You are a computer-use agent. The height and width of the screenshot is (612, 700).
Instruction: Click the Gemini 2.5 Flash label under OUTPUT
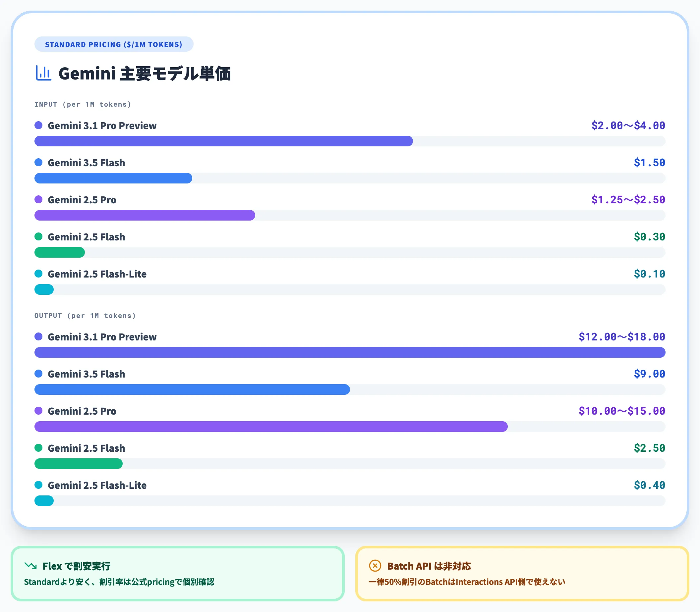[x=87, y=448]
